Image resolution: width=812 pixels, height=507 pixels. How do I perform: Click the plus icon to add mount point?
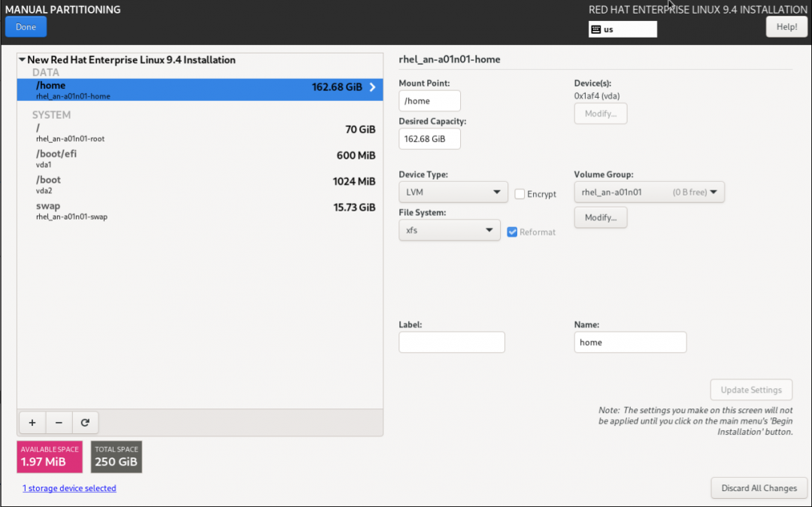click(32, 423)
